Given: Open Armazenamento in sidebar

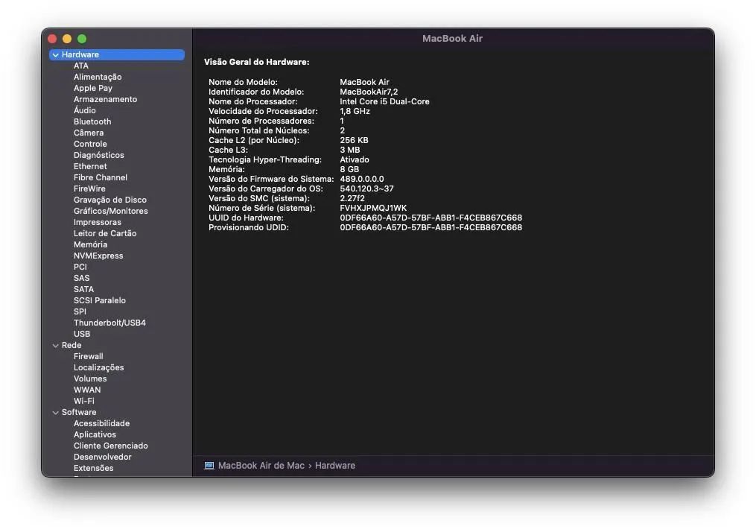Looking at the screenshot, I should [x=105, y=99].
